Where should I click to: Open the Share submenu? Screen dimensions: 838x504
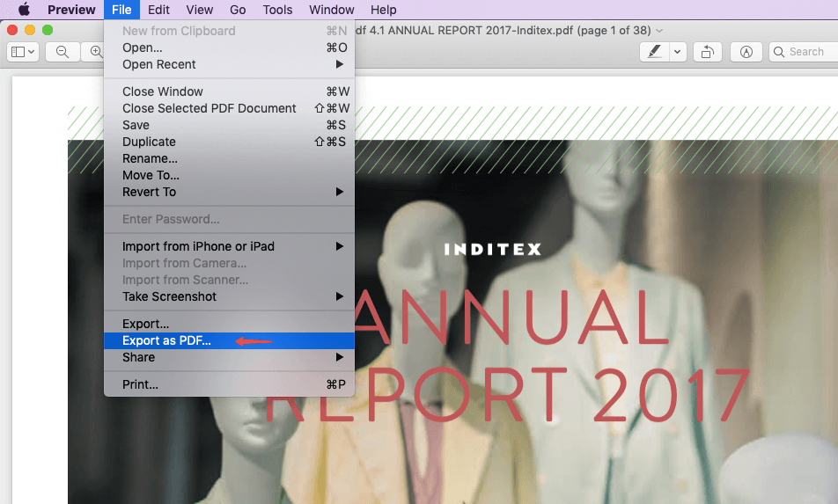339,357
